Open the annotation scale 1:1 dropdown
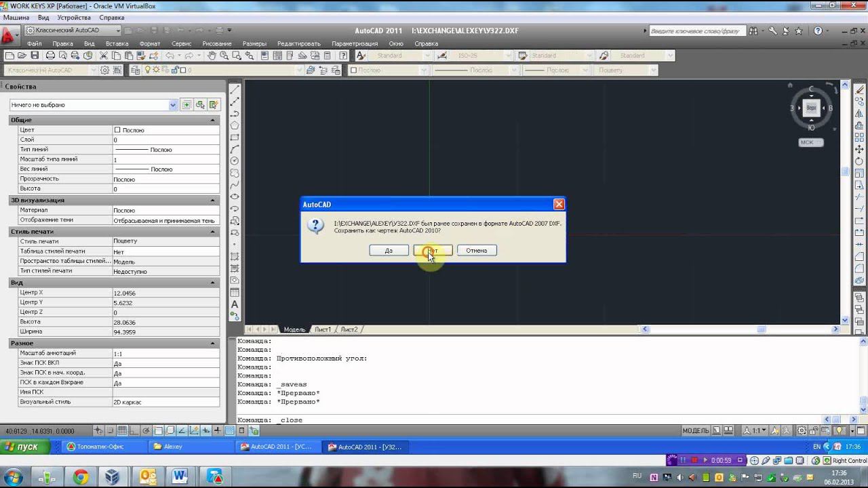This screenshot has height=488, width=868. point(755,431)
